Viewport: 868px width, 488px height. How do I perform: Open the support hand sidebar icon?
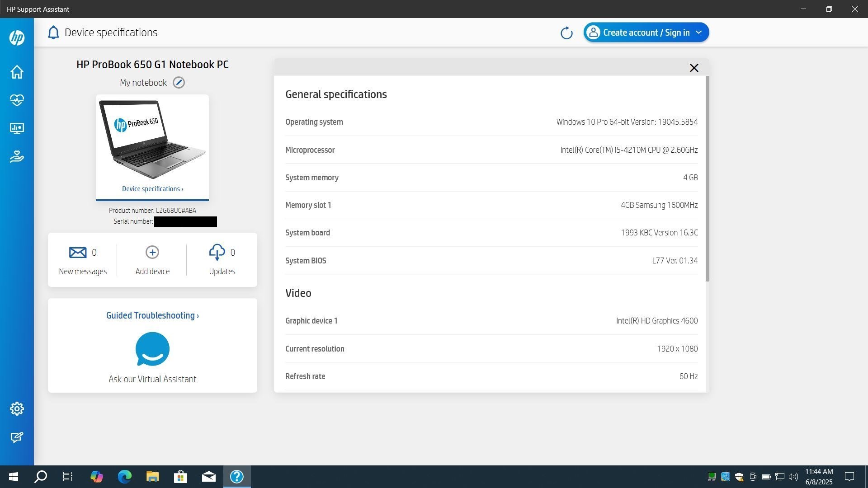point(17,156)
